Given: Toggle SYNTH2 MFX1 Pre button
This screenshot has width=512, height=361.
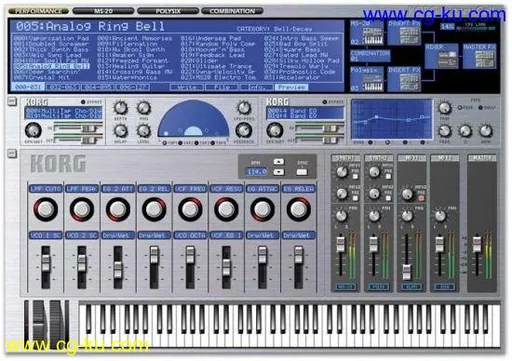Looking at the screenshot, I should pyautogui.click(x=388, y=176).
